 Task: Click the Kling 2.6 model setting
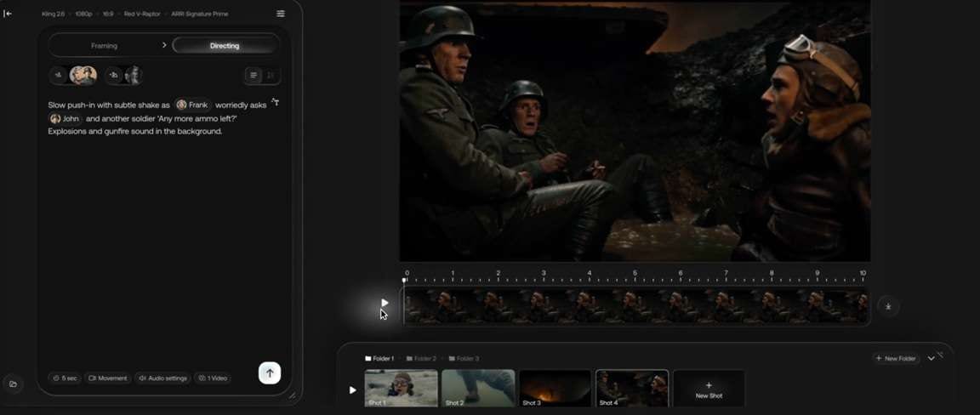[x=53, y=14]
